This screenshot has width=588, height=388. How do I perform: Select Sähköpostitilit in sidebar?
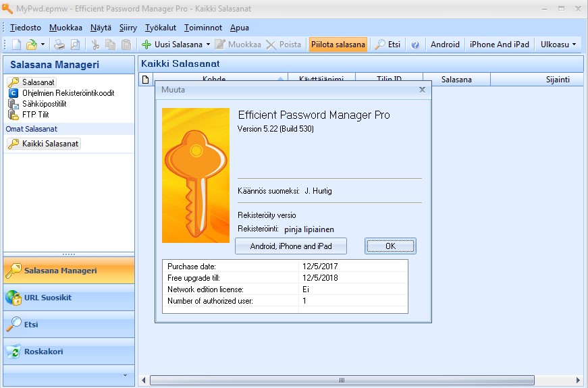(37, 104)
